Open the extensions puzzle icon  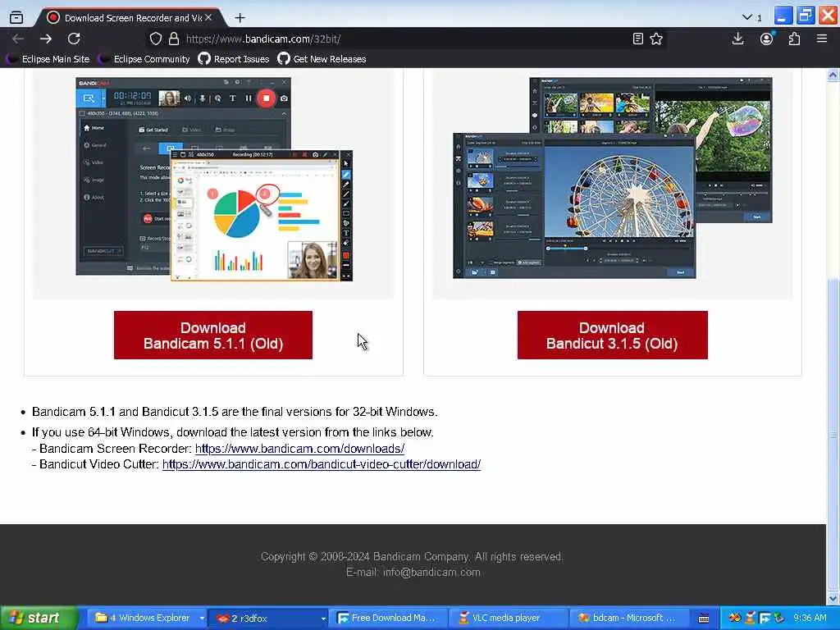794,39
